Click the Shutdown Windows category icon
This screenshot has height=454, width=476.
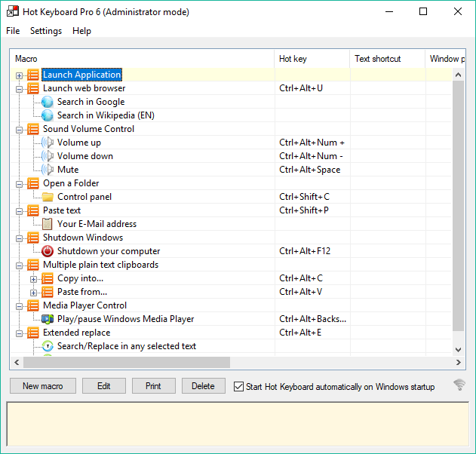point(33,238)
